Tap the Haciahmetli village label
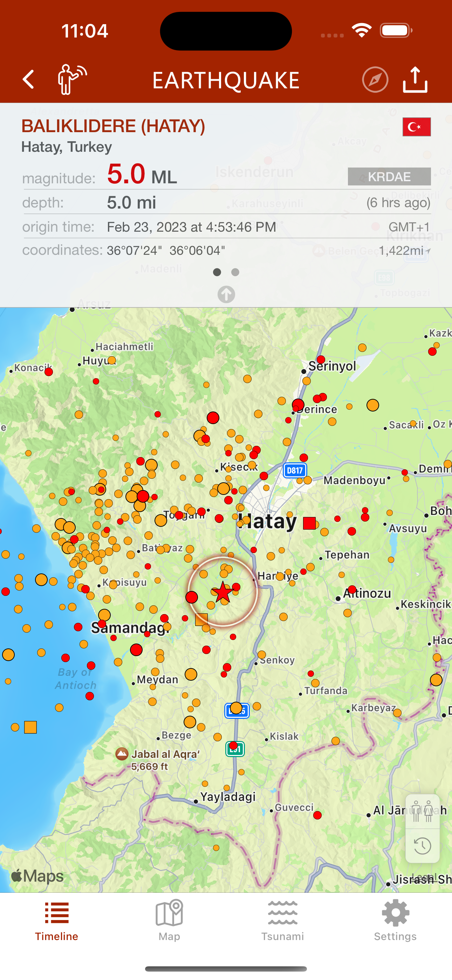Screen dimensions: 452x980 [x=124, y=347]
